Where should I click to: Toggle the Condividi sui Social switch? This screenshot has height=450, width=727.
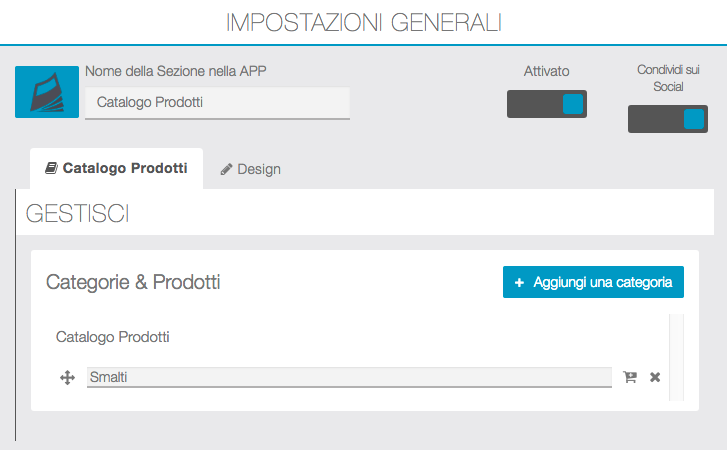point(667,119)
